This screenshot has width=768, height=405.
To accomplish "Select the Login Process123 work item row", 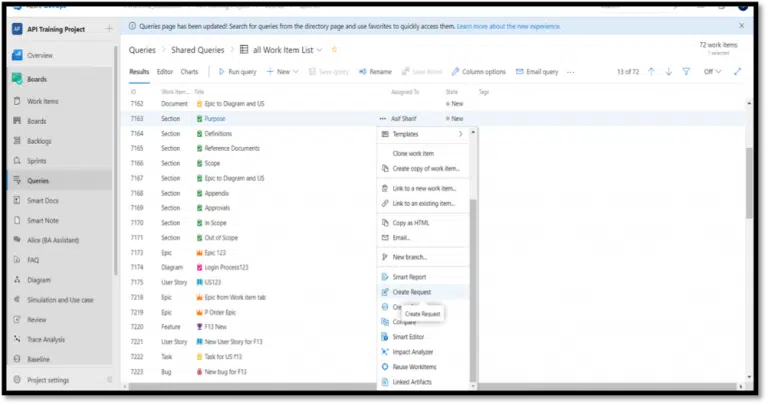I will pos(230,268).
